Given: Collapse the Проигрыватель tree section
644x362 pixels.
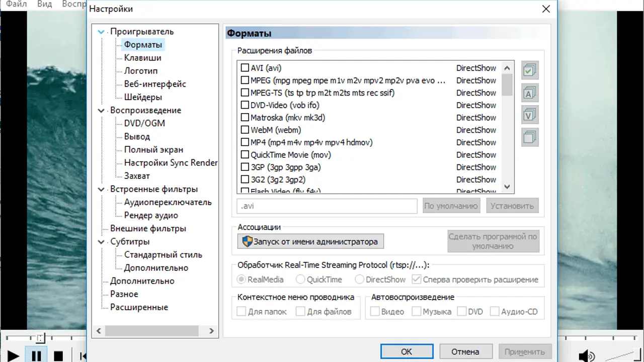Looking at the screenshot, I should coord(102,32).
